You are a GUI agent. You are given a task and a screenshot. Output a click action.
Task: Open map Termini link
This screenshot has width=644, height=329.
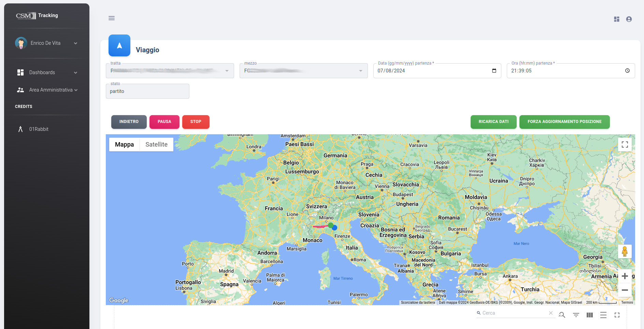[x=627, y=302]
